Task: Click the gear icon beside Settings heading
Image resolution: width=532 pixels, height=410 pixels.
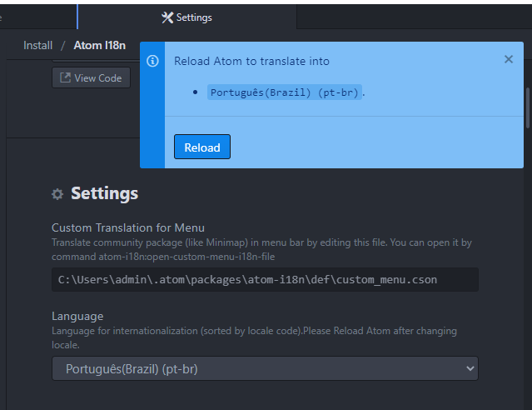Action: point(57,194)
